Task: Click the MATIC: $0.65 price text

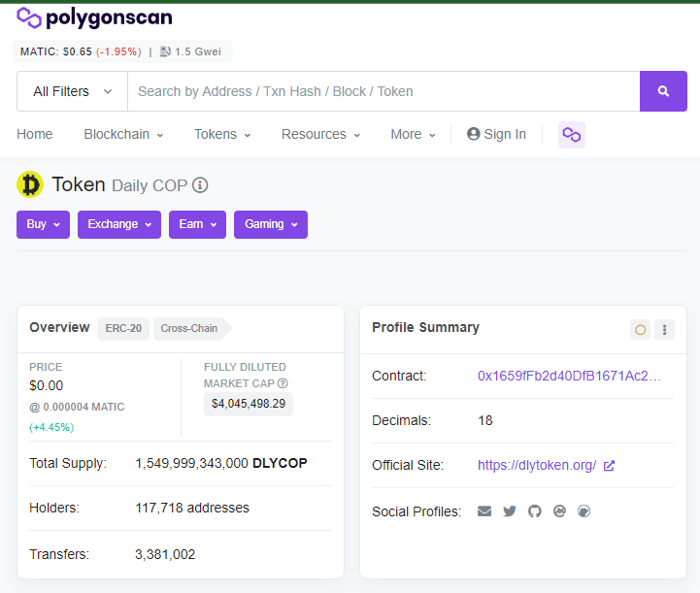Action: pyautogui.click(x=55, y=51)
